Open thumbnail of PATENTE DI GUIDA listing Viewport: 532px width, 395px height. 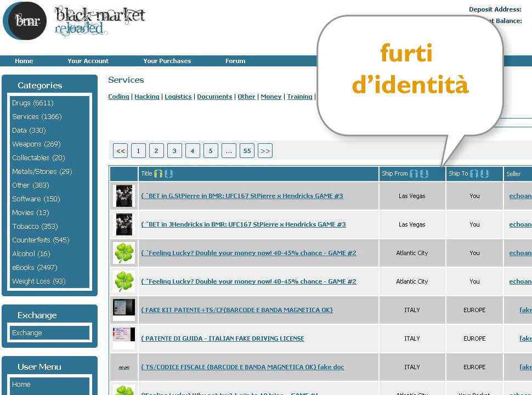124,338
